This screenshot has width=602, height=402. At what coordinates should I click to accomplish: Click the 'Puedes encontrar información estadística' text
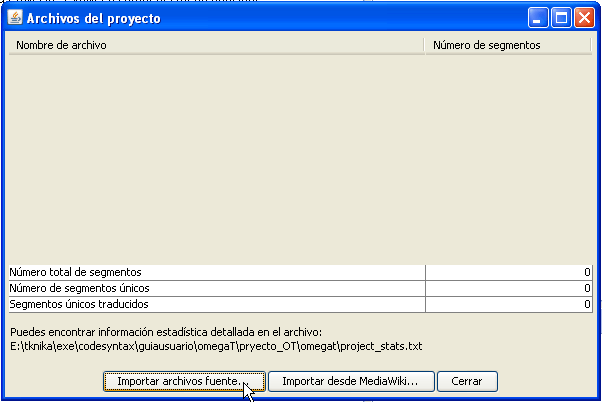[x=166, y=332]
